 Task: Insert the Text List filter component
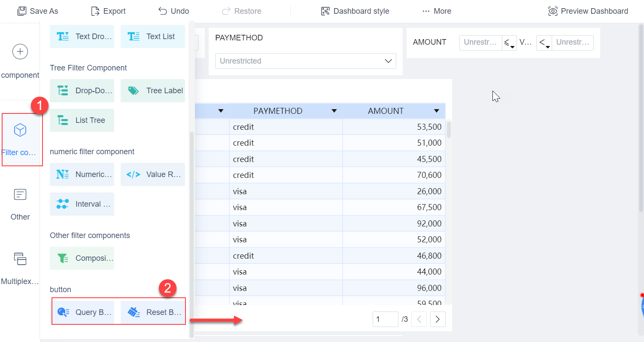coord(153,37)
